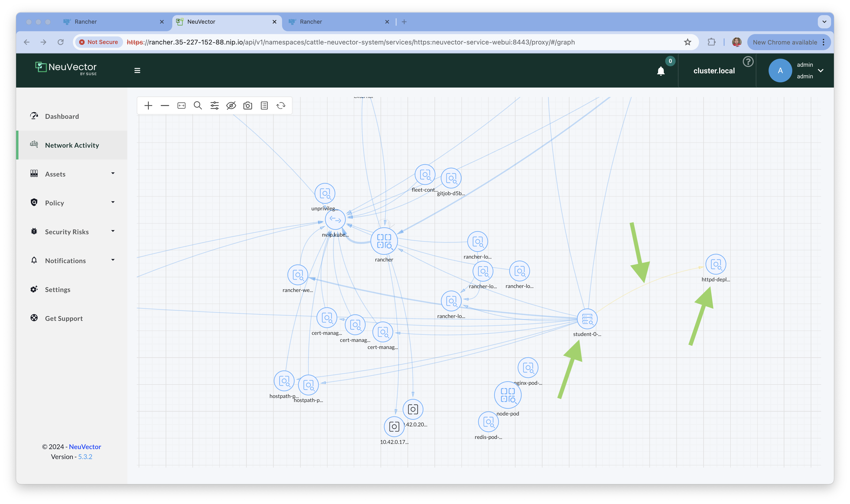Click the 5.3.2 version link
This screenshot has width=850, height=504.
click(85, 456)
